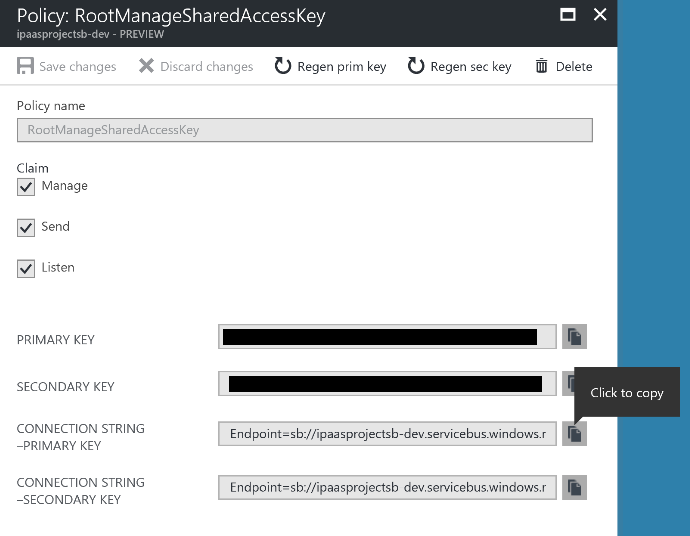Image resolution: width=690 pixels, height=536 pixels.
Task: Click the Primary Key value field
Action: click(387, 337)
